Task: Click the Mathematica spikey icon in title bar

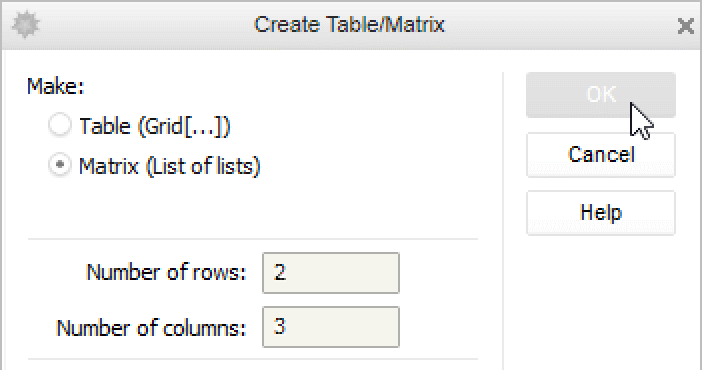Action: (26, 24)
